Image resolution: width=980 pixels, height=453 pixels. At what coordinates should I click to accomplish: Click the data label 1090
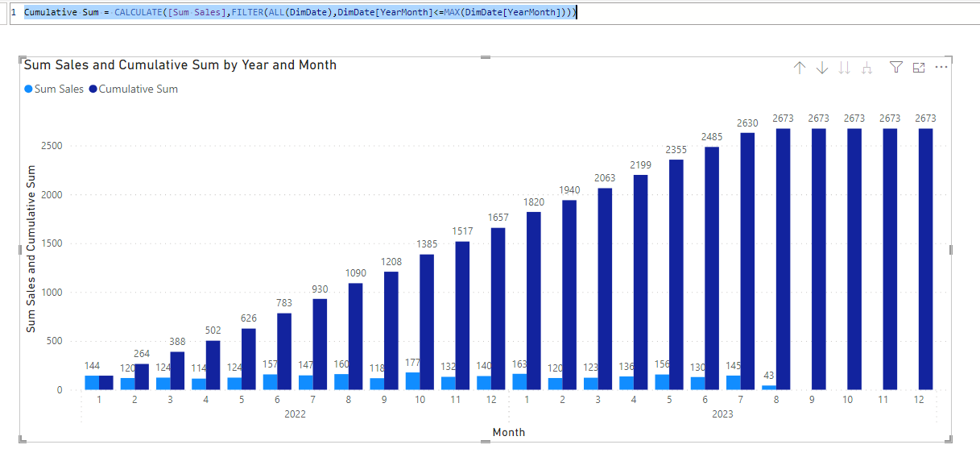355,272
